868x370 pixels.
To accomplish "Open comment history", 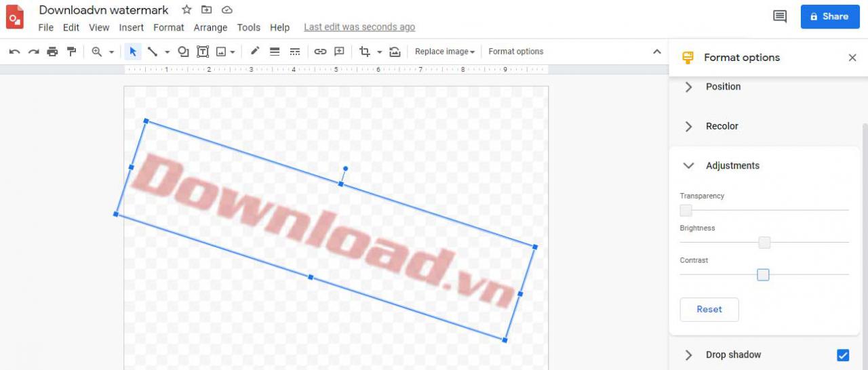I will click(780, 16).
